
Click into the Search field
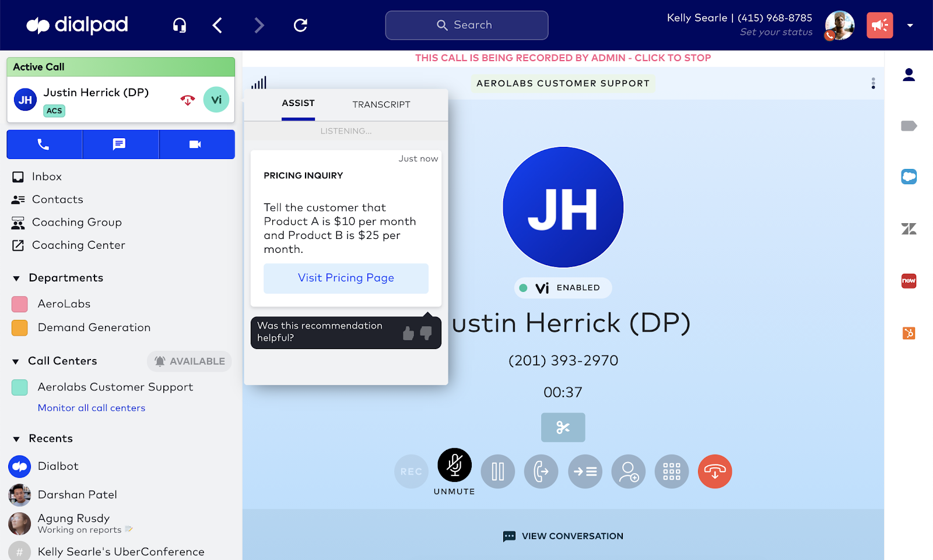point(466,25)
